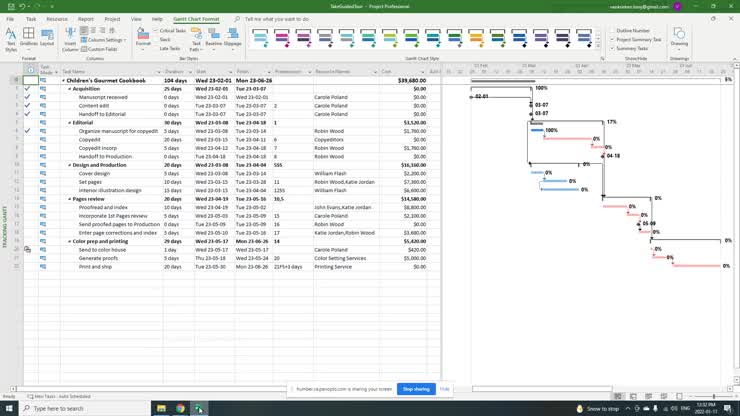Open the Text Styles tool
740x416 pixels.
pyautogui.click(x=11, y=40)
